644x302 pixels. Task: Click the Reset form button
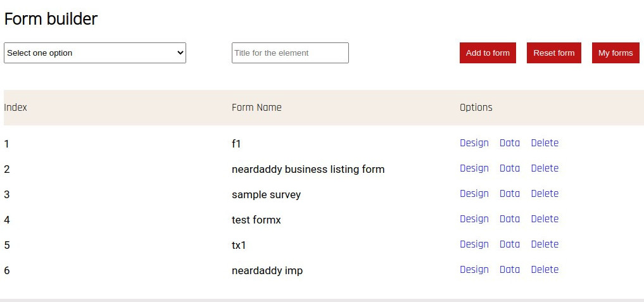pyautogui.click(x=553, y=53)
